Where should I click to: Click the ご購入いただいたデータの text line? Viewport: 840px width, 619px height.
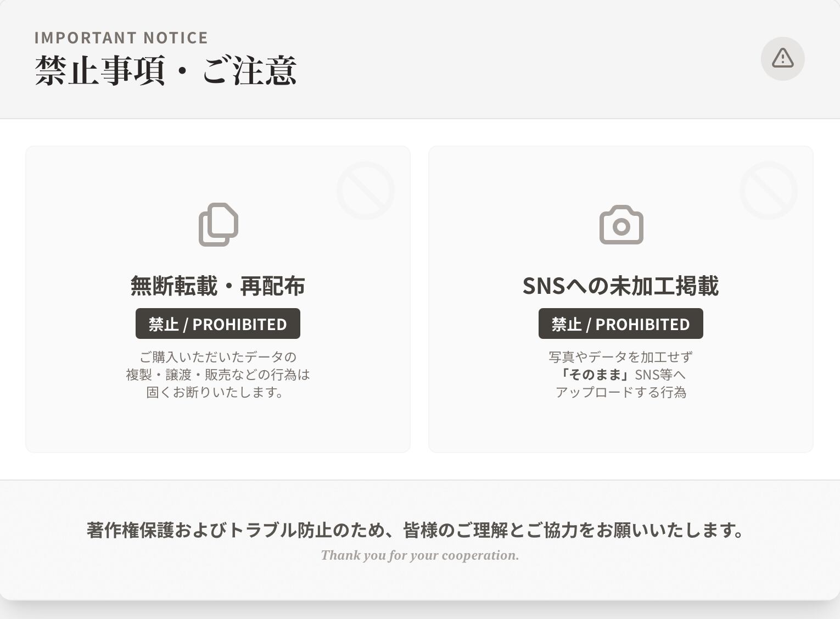coord(218,357)
